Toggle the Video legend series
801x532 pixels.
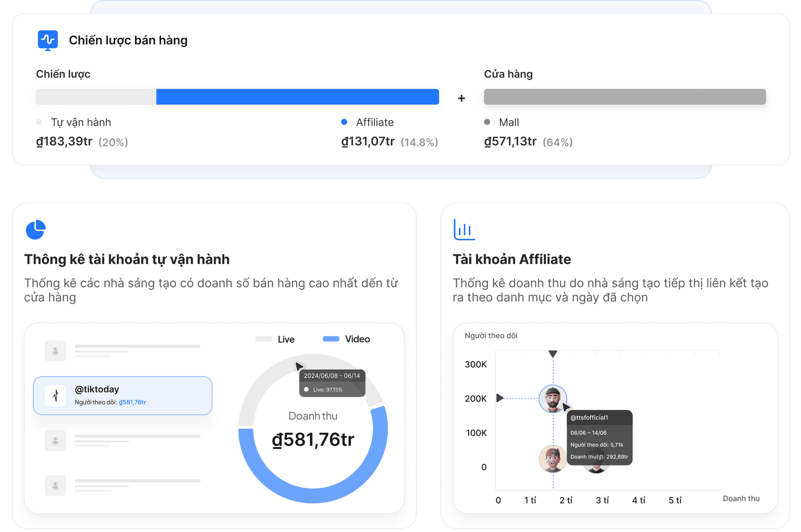(x=346, y=339)
